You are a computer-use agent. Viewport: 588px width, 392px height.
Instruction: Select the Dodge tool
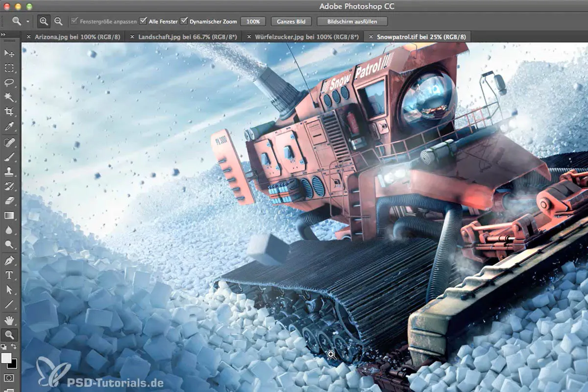pos(9,245)
